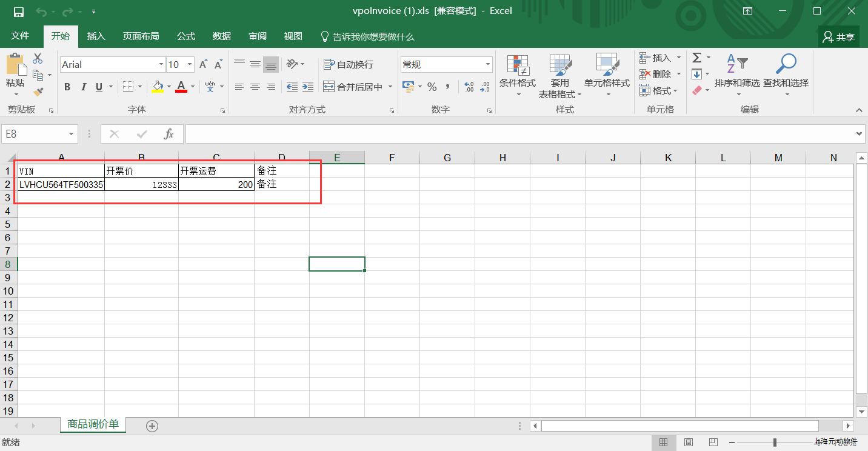Screen dimensions: 868x451
Task: Select cell B2 containing 12333
Action: tap(141, 185)
